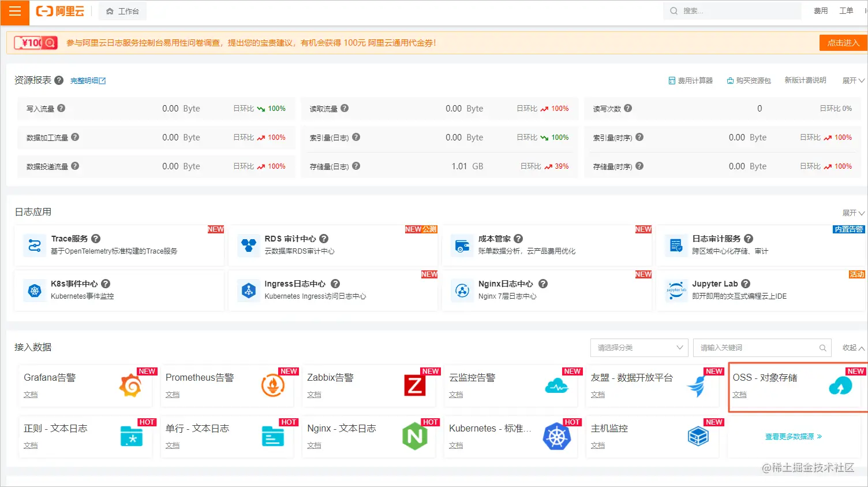868x487 pixels.
Task: Open the orange hamburger menu
Action: 14,12
